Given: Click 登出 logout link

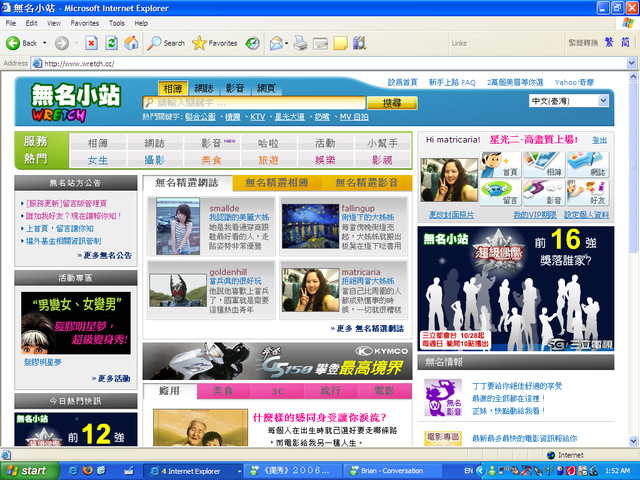Looking at the screenshot, I should (x=599, y=140).
